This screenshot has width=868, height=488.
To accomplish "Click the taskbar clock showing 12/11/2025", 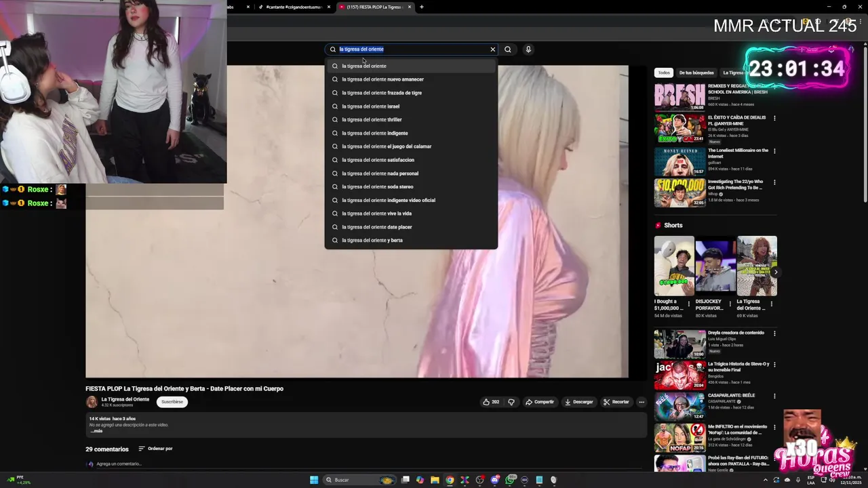I will (850, 480).
